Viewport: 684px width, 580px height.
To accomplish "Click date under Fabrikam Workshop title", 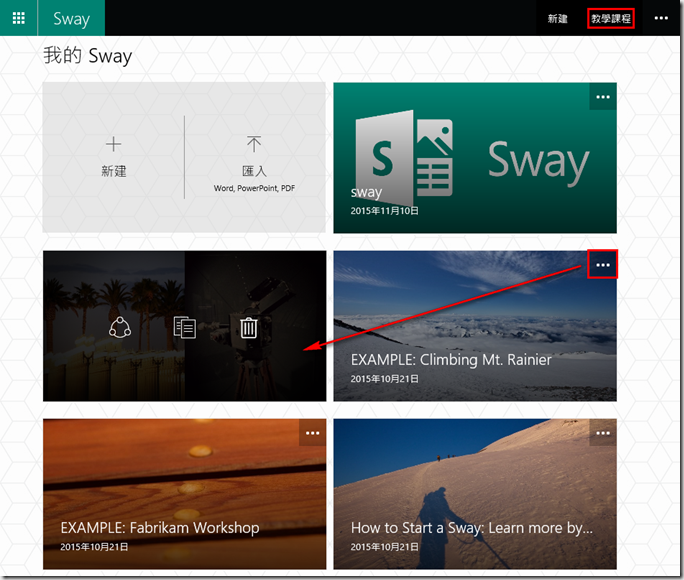I will (94, 547).
